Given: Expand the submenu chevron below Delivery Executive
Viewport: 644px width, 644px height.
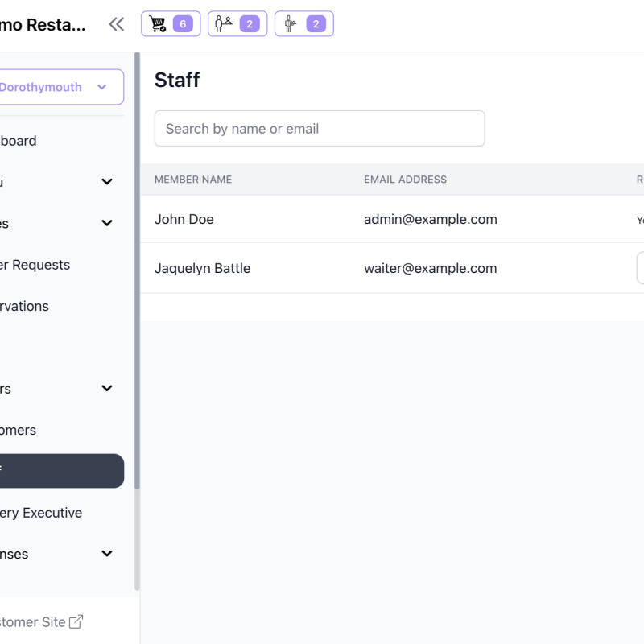Looking at the screenshot, I should [107, 554].
